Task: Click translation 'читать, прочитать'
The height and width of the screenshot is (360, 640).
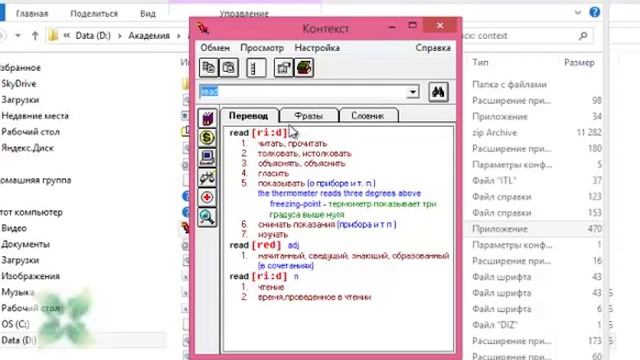Action: click(292, 144)
